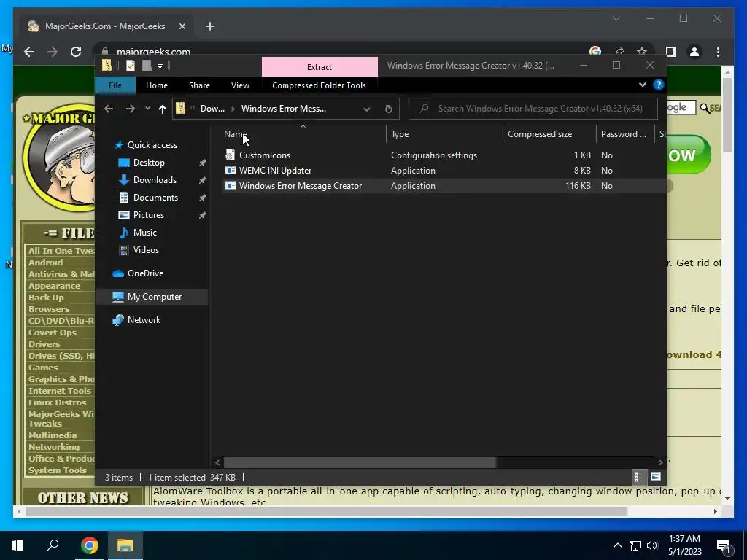The width and height of the screenshot is (747, 560).
Task: Click the horizontal scrollbar in the file list
Action: [x=360, y=462]
